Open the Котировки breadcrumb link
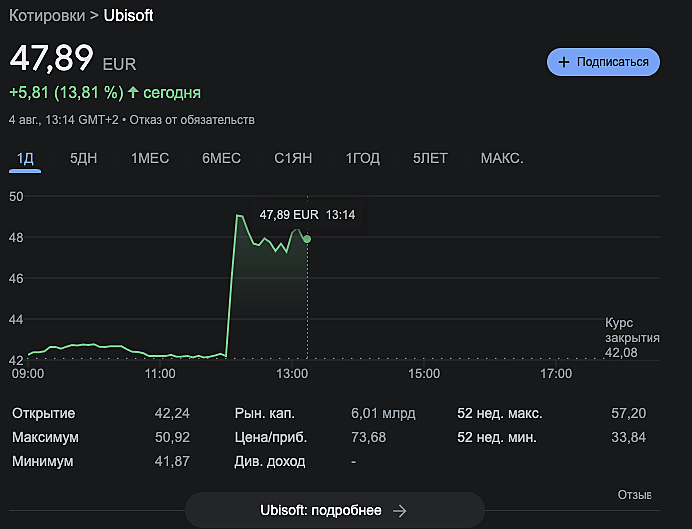The height and width of the screenshot is (529, 692). pos(47,16)
